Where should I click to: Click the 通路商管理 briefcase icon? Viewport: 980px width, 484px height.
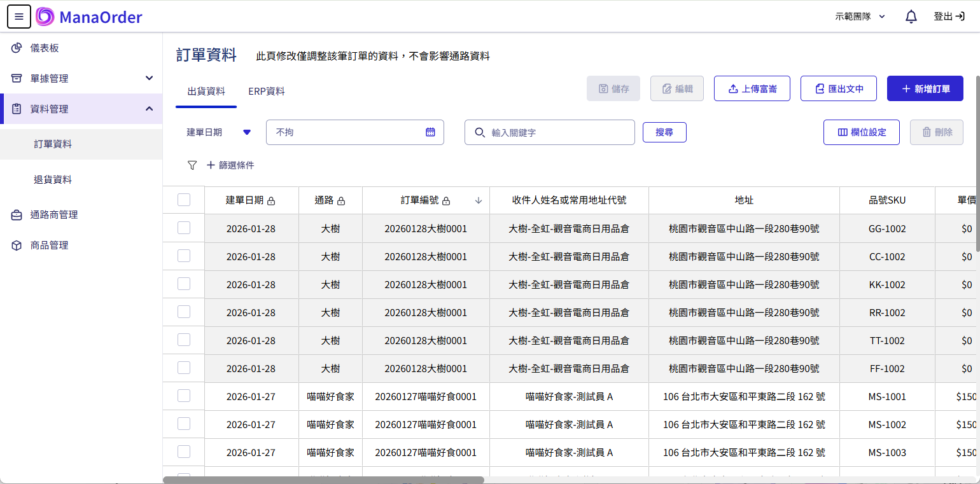tap(15, 215)
